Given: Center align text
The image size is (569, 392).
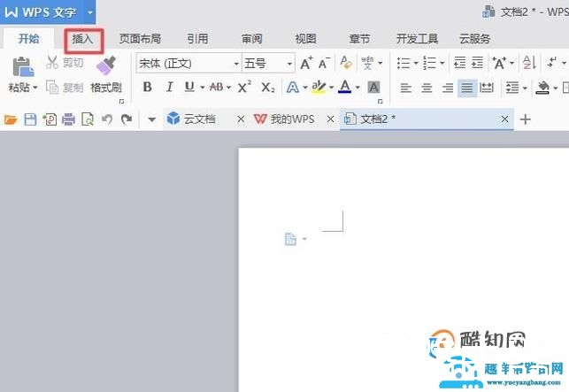Looking at the screenshot, I should point(427,88).
